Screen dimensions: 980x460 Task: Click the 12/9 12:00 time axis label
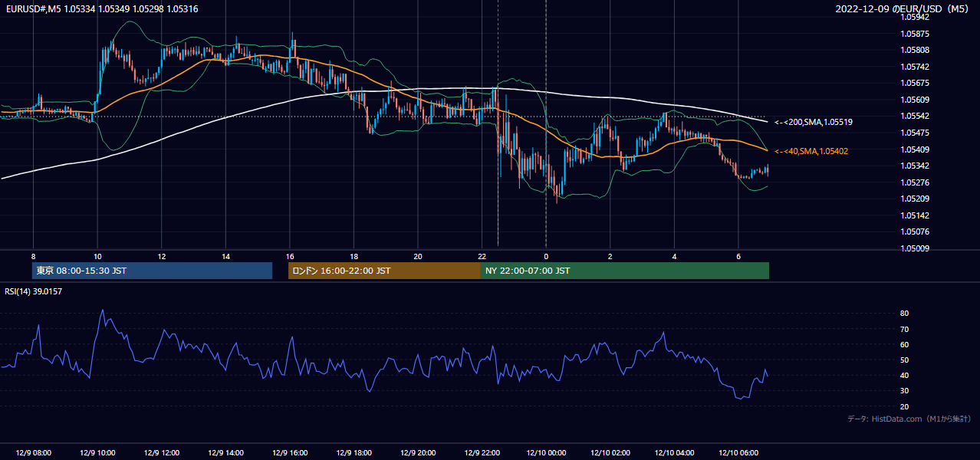pyautogui.click(x=161, y=453)
